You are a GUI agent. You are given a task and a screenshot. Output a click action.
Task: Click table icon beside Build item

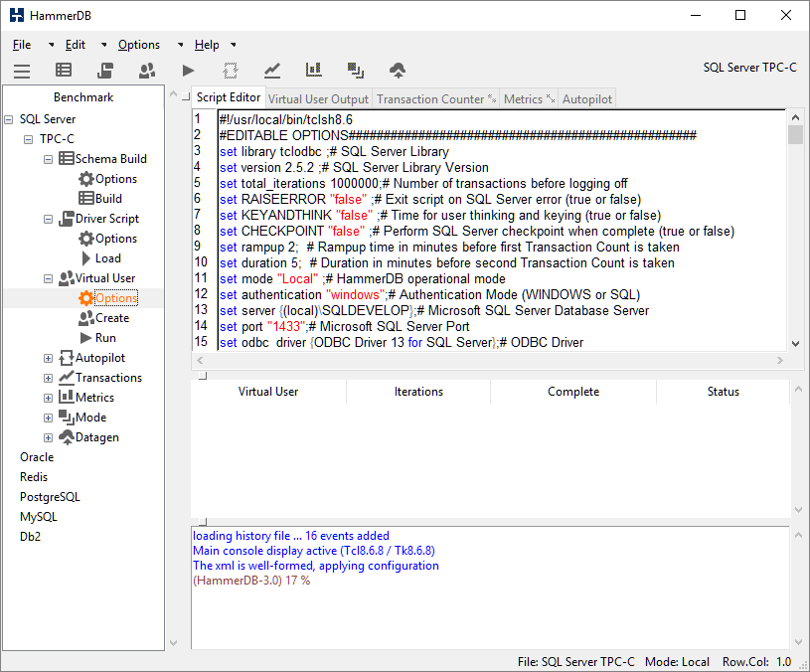[86, 199]
